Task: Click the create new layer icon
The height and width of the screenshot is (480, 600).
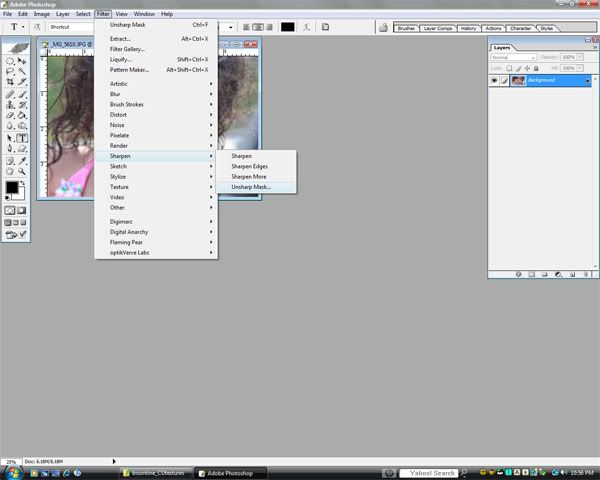Action: 572,274
